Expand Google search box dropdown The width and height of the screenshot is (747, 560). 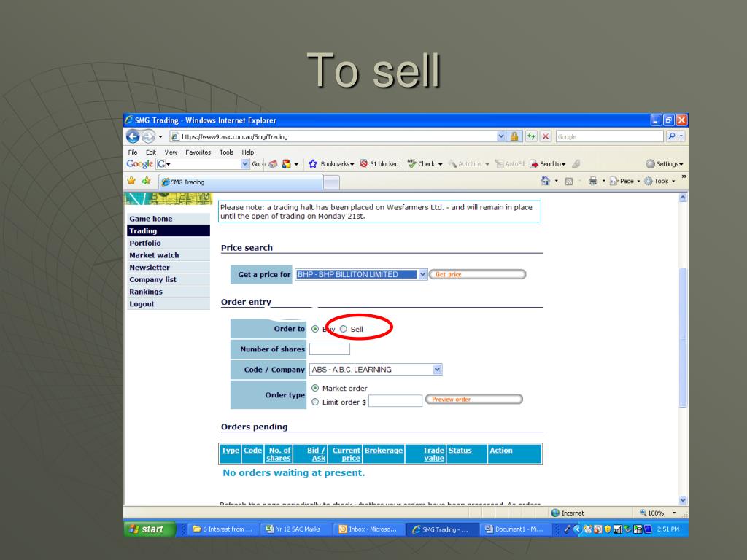pyautogui.click(x=245, y=164)
